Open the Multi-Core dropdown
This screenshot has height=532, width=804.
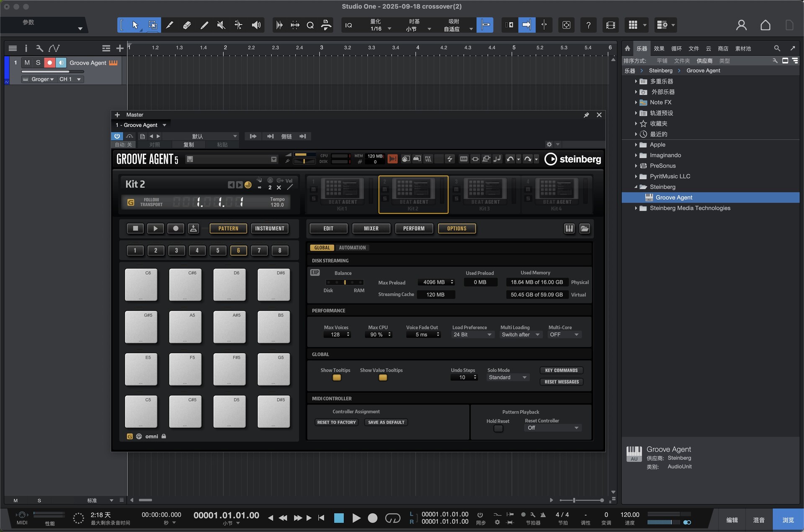click(x=564, y=334)
